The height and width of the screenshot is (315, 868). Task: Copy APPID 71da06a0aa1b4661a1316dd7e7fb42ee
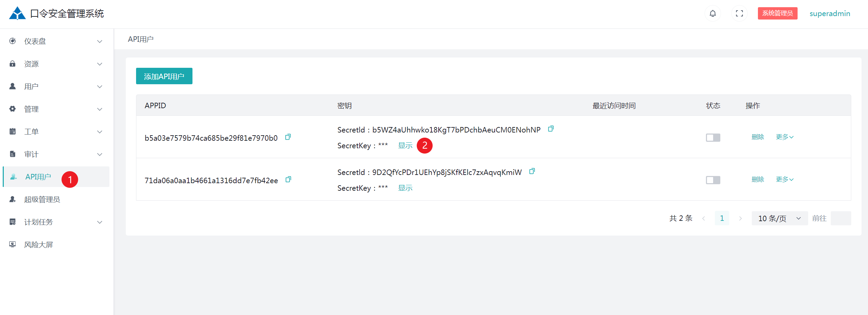288,180
